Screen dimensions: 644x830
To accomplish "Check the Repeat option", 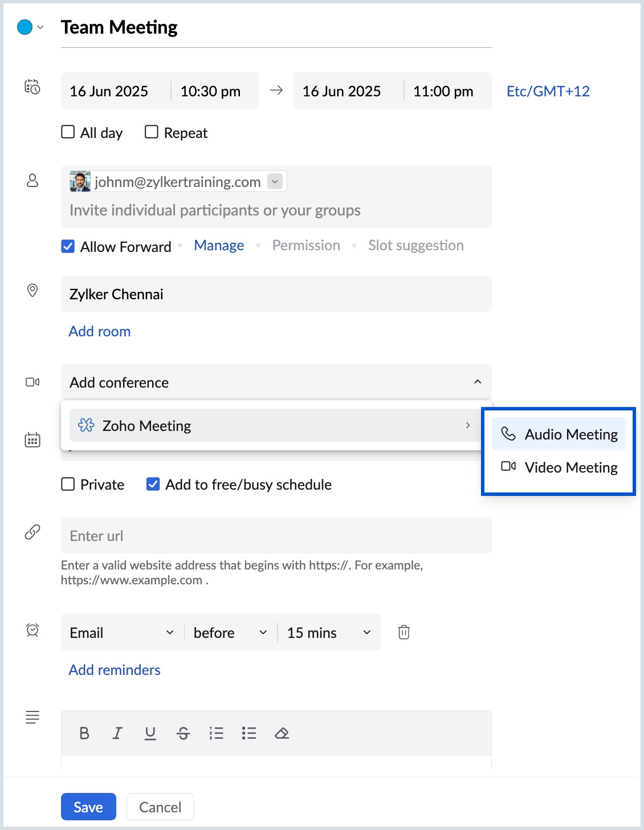I will click(152, 132).
